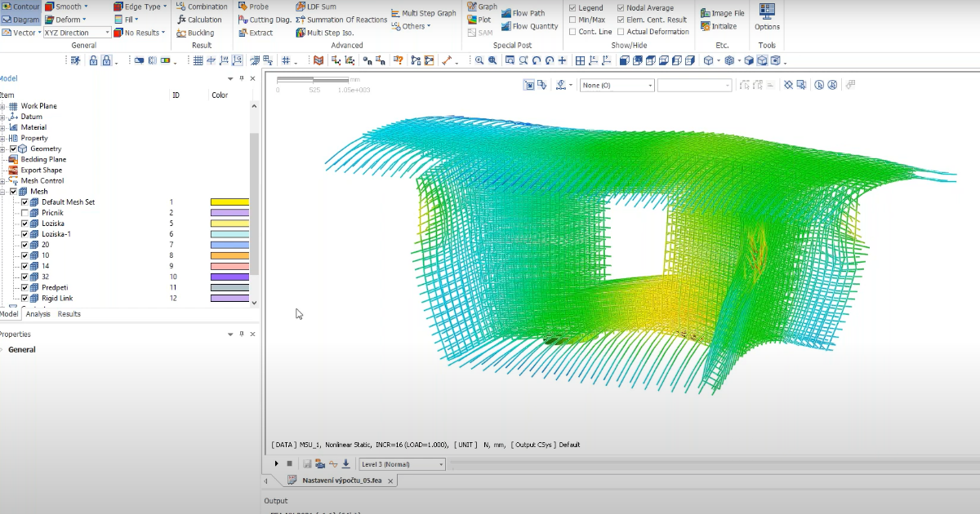Switch to the Results tab

(x=69, y=314)
